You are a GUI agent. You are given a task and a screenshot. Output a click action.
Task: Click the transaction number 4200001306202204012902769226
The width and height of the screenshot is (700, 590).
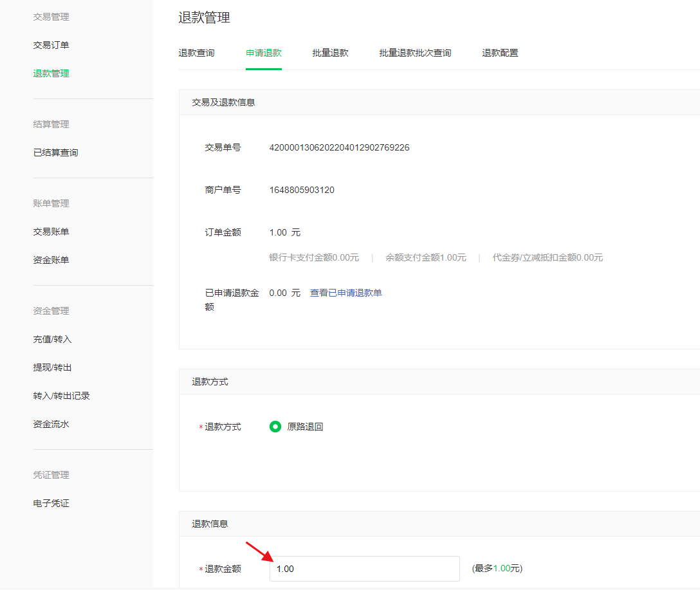click(x=339, y=147)
